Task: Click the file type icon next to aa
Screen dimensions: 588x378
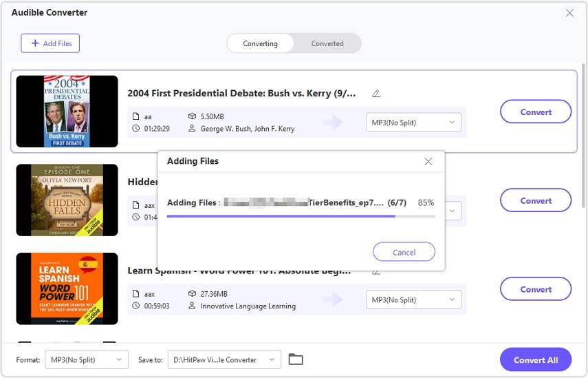Action: click(135, 116)
